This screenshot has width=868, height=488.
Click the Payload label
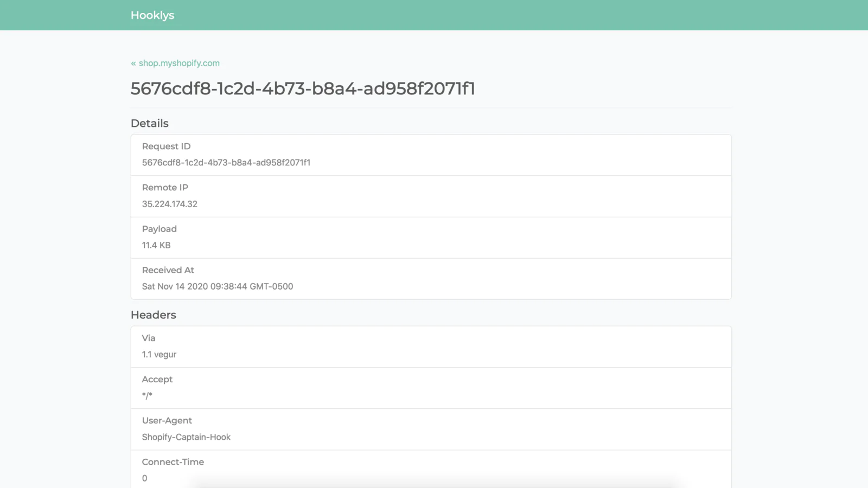click(x=159, y=229)
